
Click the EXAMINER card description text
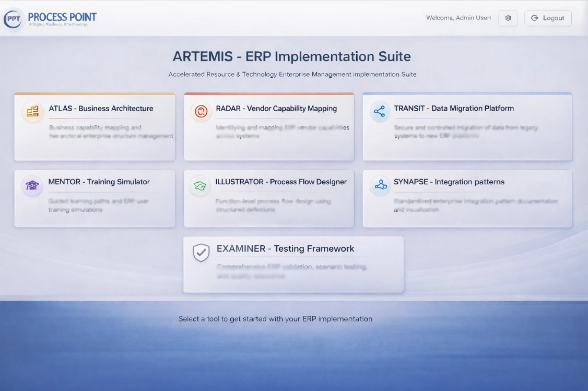coord(292,271)
